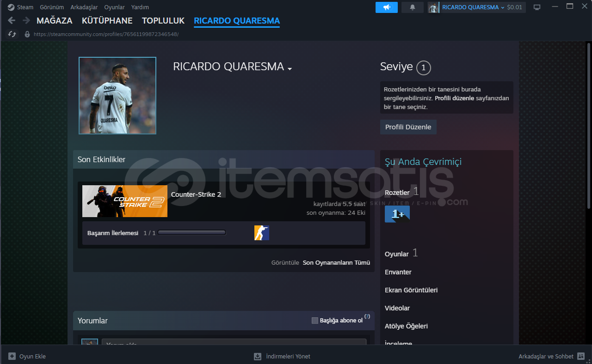Open the Rozetler link
Viewport: 592px width, 364px height.
click(397, 193)
